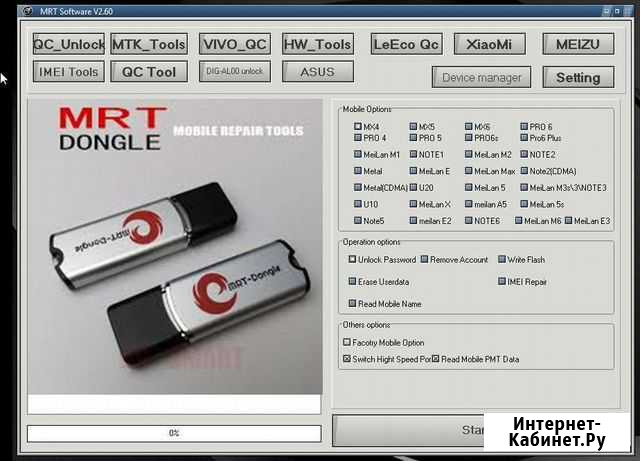This screenshot has width=640, height=461.
Task: Select the MX4 model checkbox
Action: point(358,127)
